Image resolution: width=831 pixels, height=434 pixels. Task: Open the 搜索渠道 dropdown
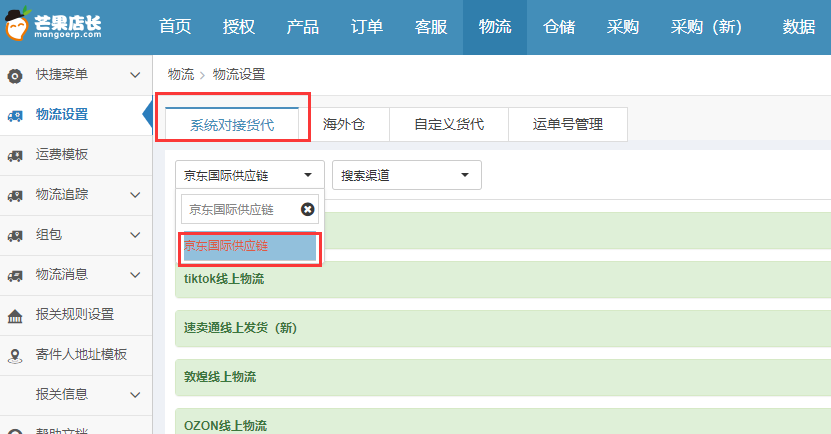406,175
